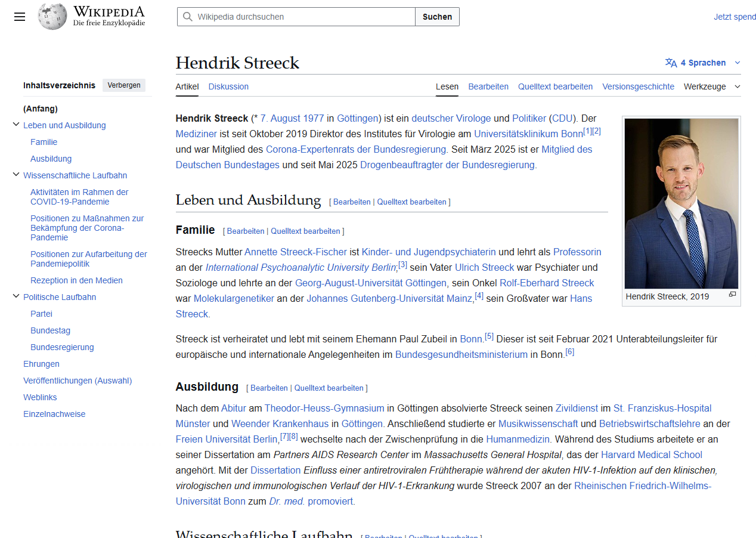Click Quelltext bearbeiten beside Ausbildung heading

[x=329, y=388]
